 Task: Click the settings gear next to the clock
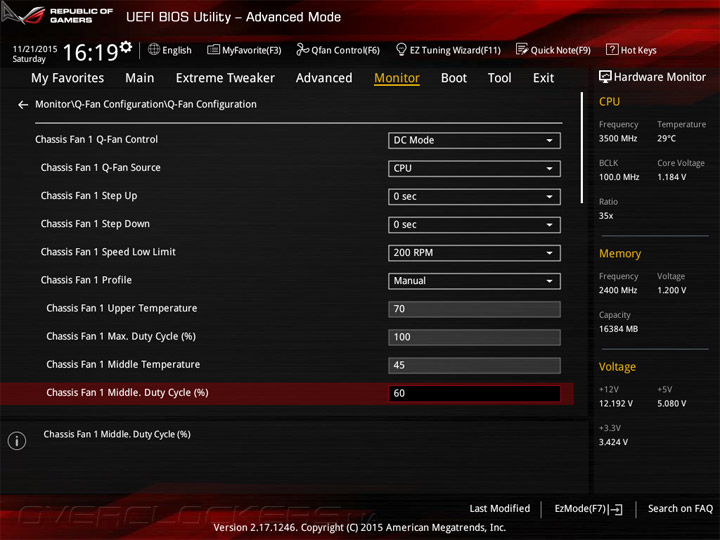126,46
